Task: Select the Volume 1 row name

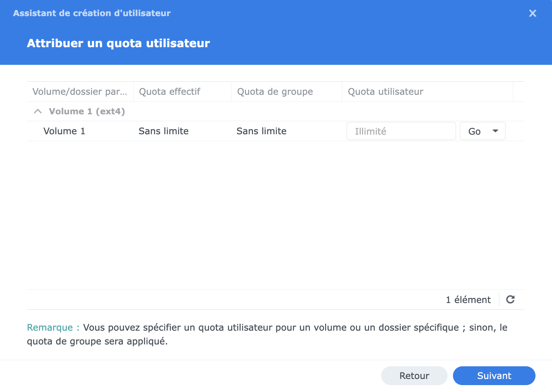Action: coord(64,131)
